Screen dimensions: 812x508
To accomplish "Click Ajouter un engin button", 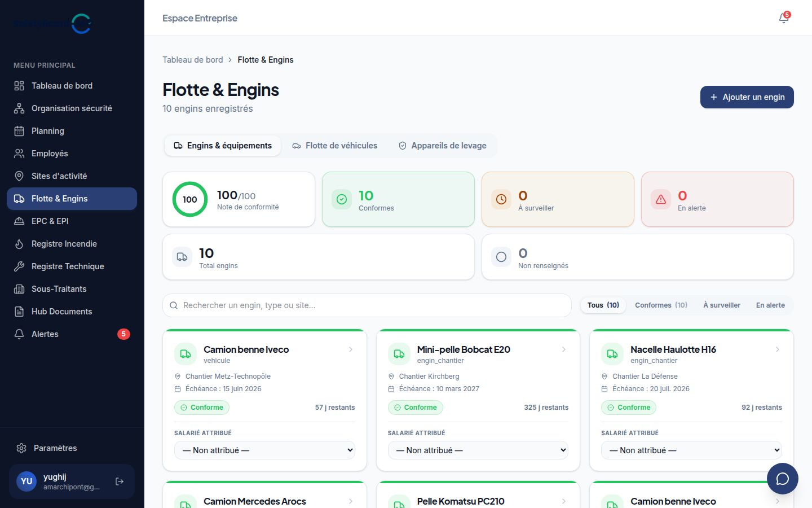I will click(x=747, y=97).
